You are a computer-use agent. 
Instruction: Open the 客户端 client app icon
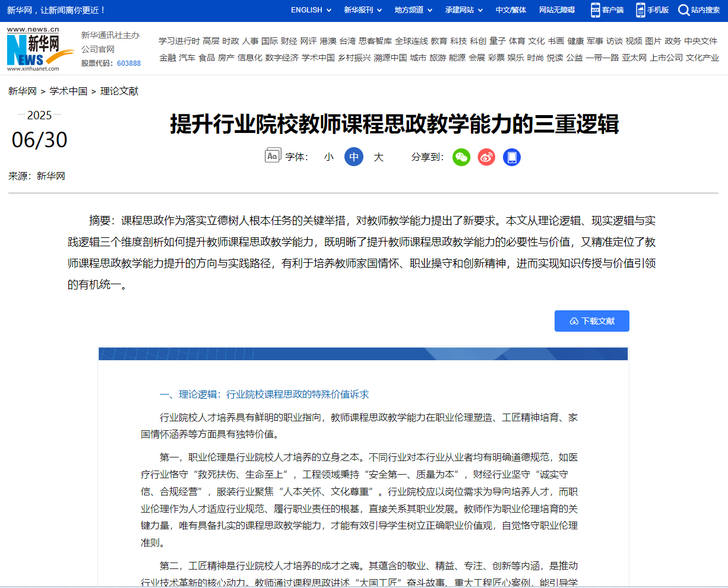point(595,10)
